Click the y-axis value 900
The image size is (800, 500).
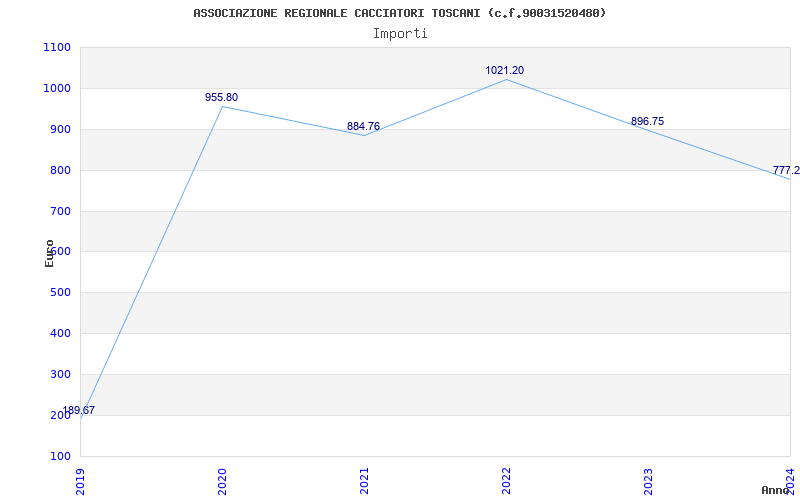click(60, 129)
